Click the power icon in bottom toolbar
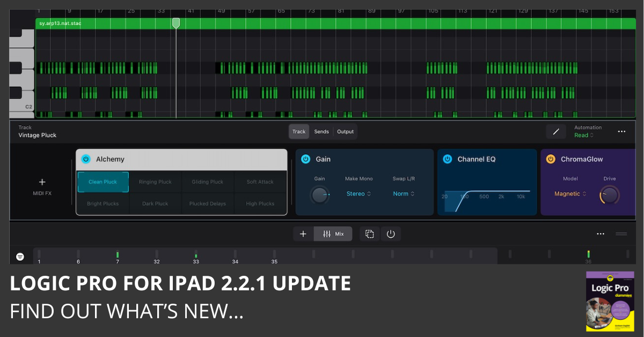 pos(391,234)
